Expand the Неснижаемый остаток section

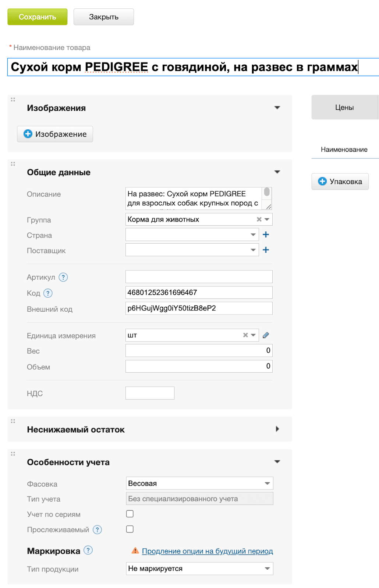click(x=277, y=429)
